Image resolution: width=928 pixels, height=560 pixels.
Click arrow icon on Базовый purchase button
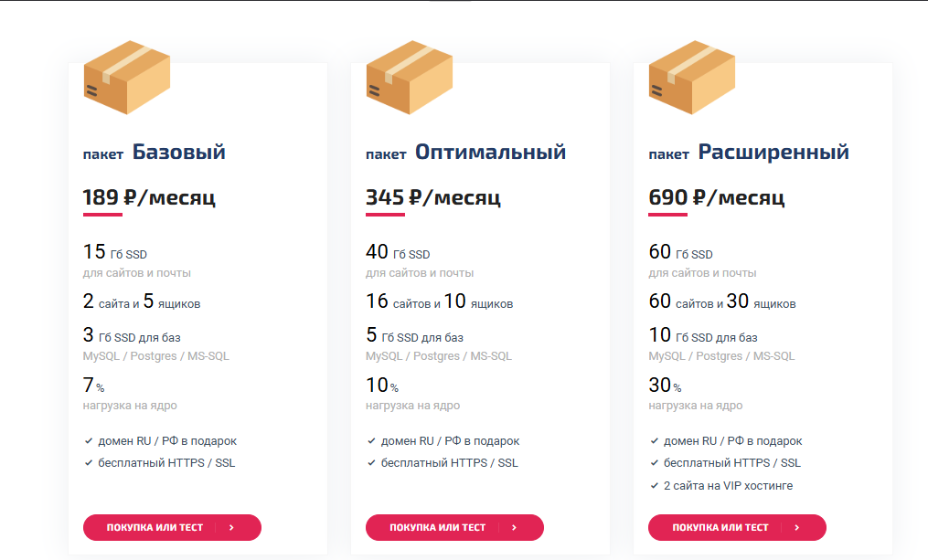point(231,527)
